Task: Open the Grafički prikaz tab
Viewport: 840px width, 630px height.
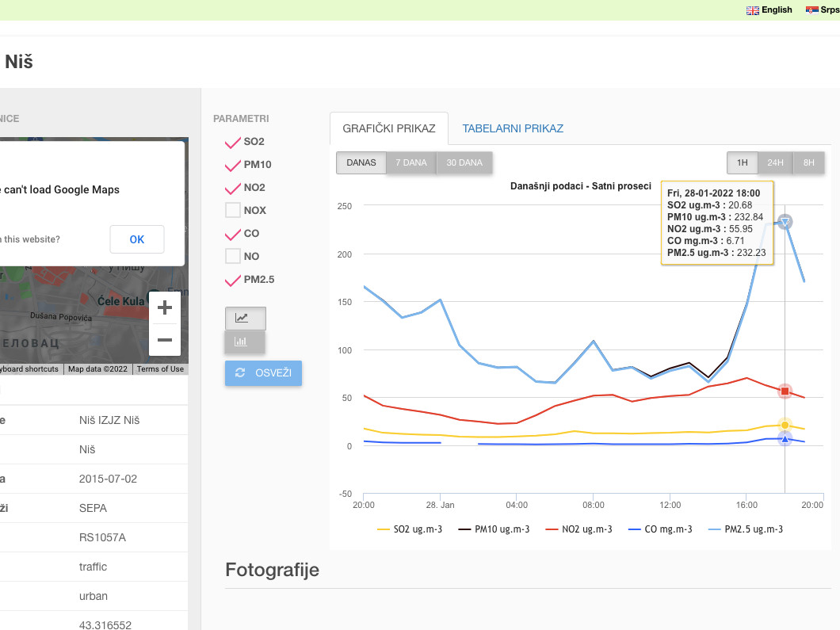Action: (x=389, y=128)
